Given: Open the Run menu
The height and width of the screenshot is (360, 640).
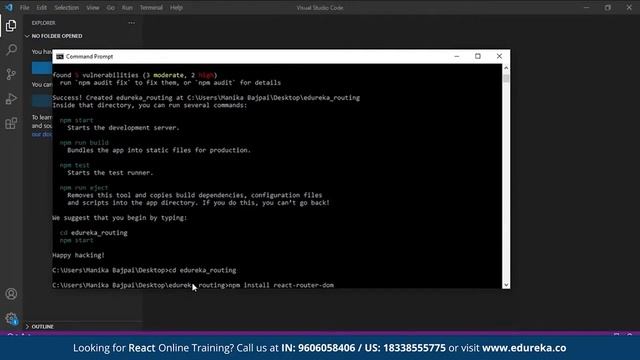Looking at the screenshot, I should pos(127,8).
